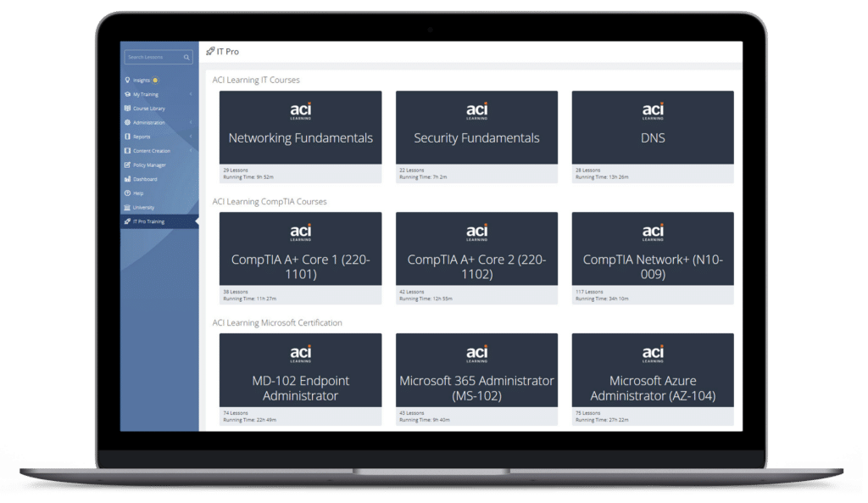Screen dimensions: 868x503
Task: Click the Insights lightbulb icon
Action: point(127,80)
